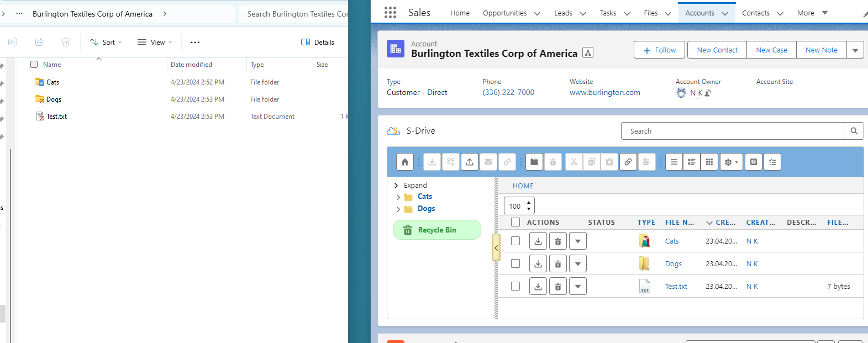Screen dimensions: 868x343
Task: Download the Cats folder using its row icon
Action: (538, 241)
